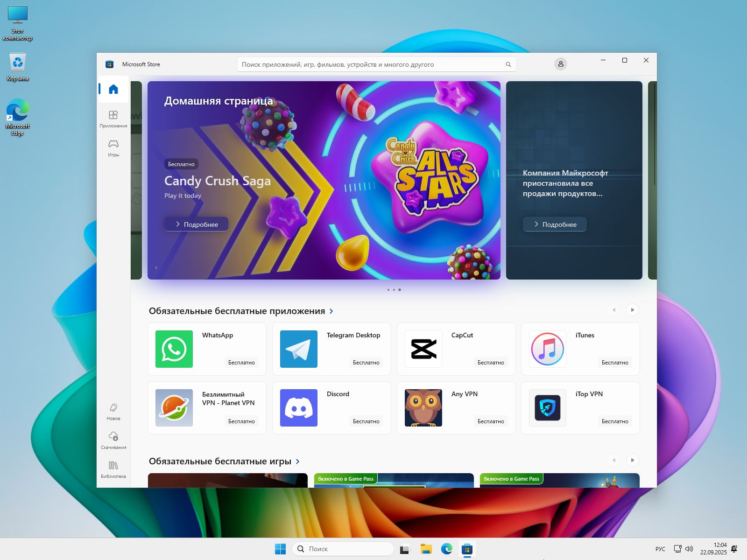Viewport: 747px width, 560px height.
Task: Click the Бесплатно badge on Candy Crush banner
Action: (181, 164)
